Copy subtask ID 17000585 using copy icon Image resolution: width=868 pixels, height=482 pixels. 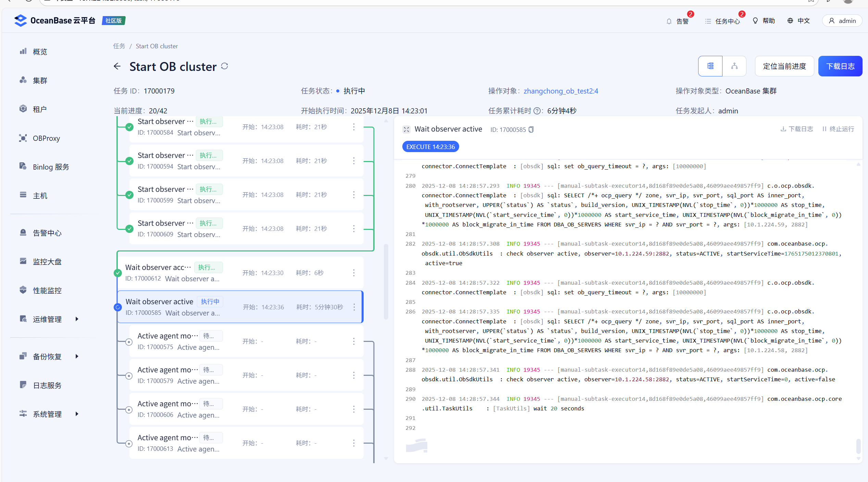coord(531,129)
